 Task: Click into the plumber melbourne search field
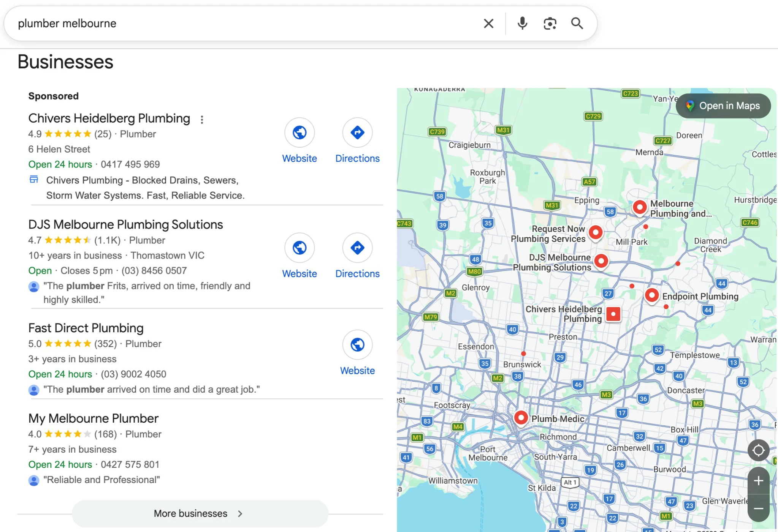pos(228,24)
